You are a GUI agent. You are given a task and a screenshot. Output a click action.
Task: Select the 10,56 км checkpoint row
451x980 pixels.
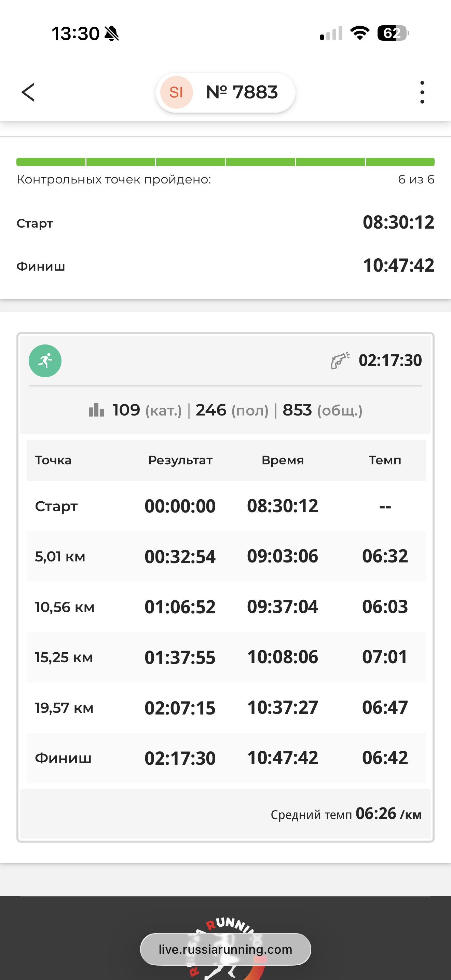[x=226, y=607]
